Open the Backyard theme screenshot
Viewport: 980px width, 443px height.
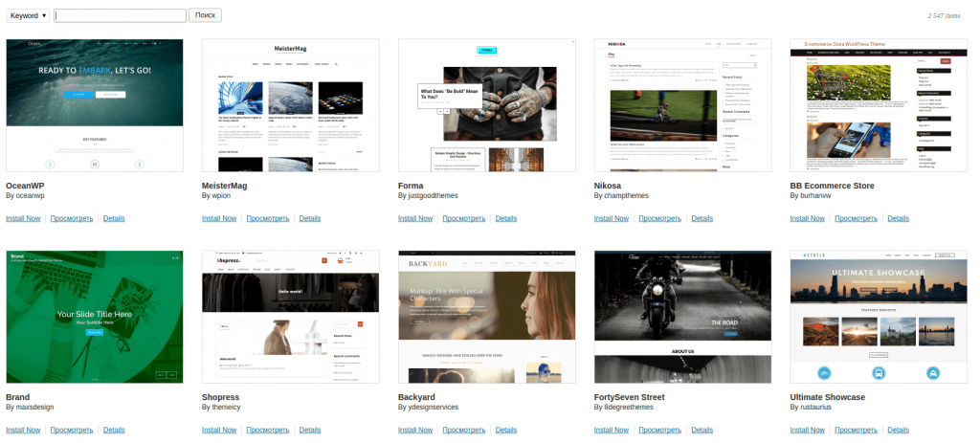point(487,317)
